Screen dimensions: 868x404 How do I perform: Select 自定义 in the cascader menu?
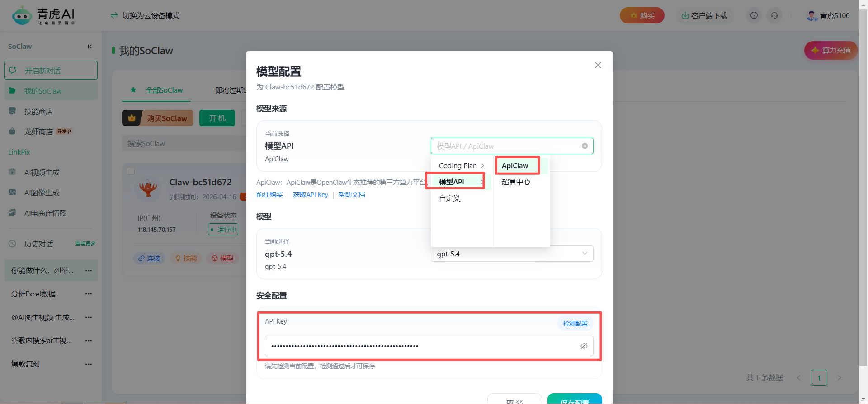(x=462, y=198)
